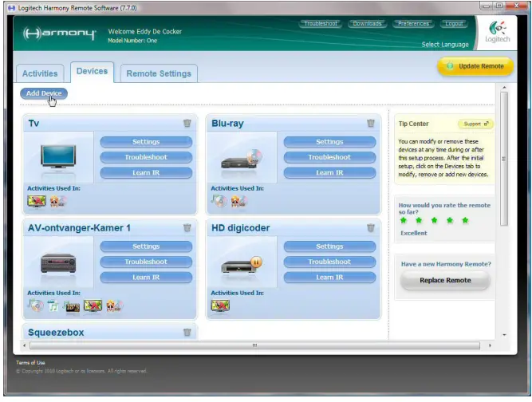Click the vertical scrollbar thumb
The height and width of the screenshot is (402, 532).
click(x=504, y=159)
